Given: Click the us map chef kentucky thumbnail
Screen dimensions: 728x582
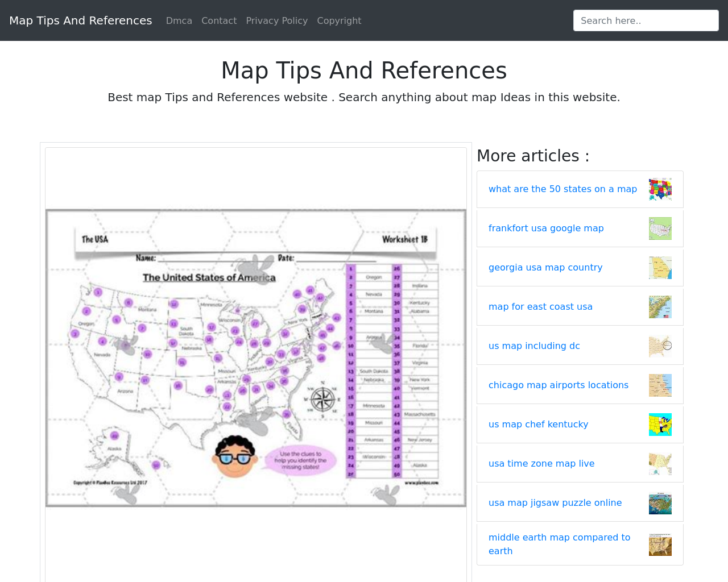Looking at the screenshot, I should click(660, 425).
